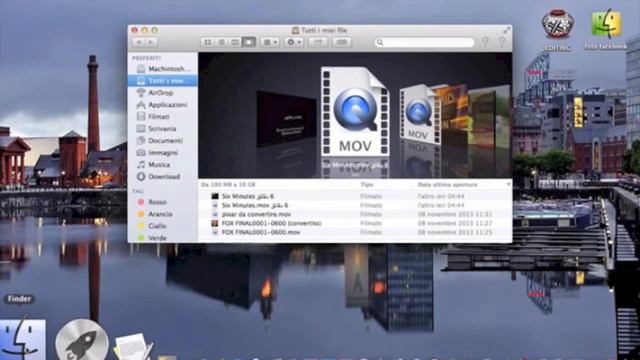
Task: Open EDITING desktop icon
Action: click(x=558, y=30)
